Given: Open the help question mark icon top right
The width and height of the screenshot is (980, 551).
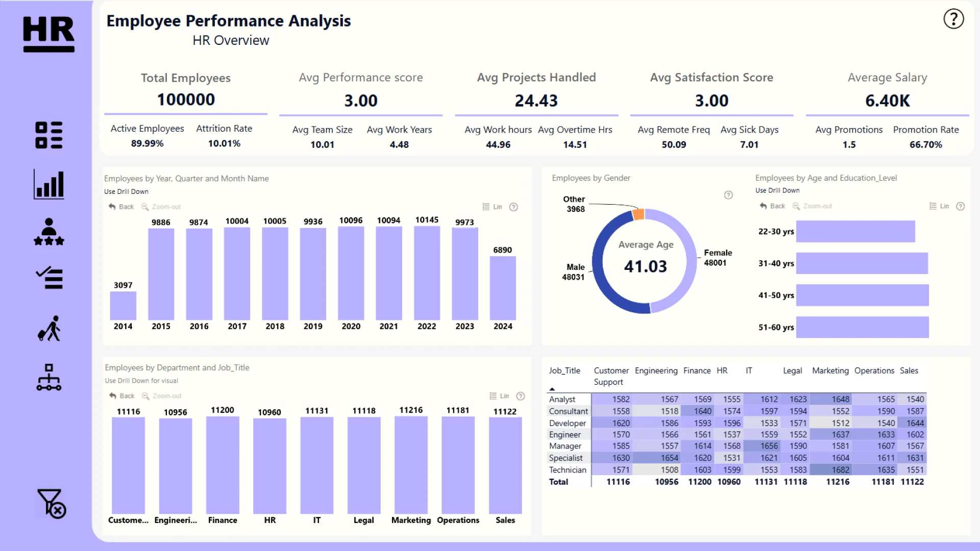Looking at the screenshot, I should [953, 19].
